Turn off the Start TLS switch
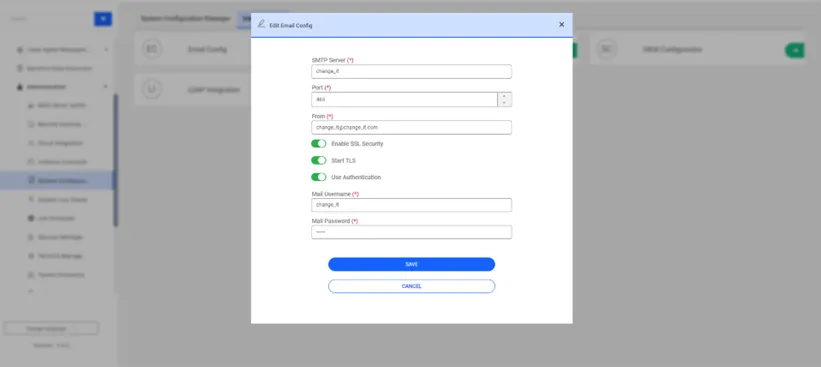Viewport: 821px width, 367px height. [318, 160]
